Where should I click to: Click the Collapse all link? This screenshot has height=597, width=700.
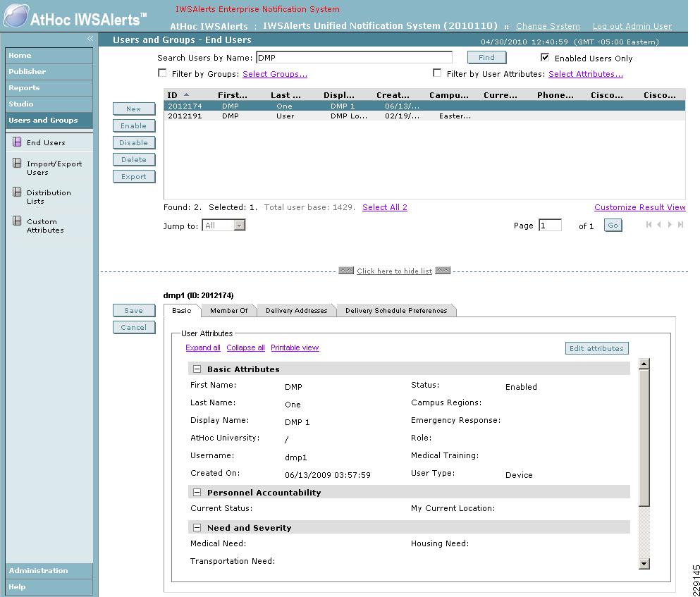point(245,348)
